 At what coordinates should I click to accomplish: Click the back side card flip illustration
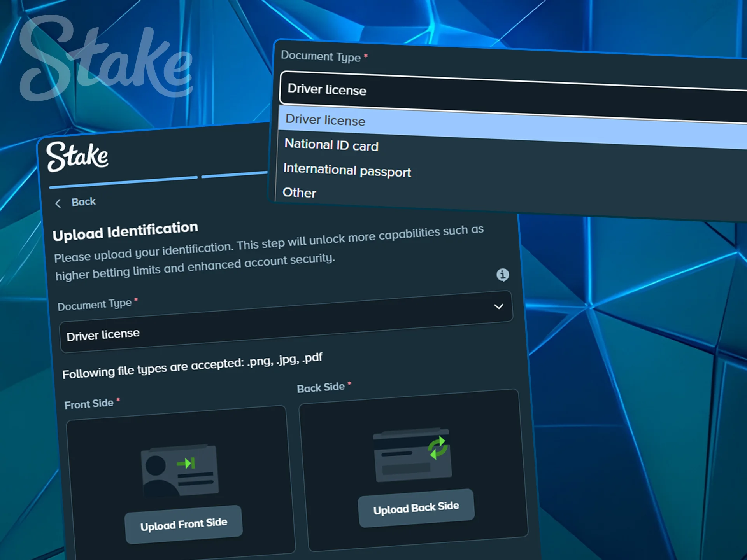pyautogui.click(x=412, y=455)
